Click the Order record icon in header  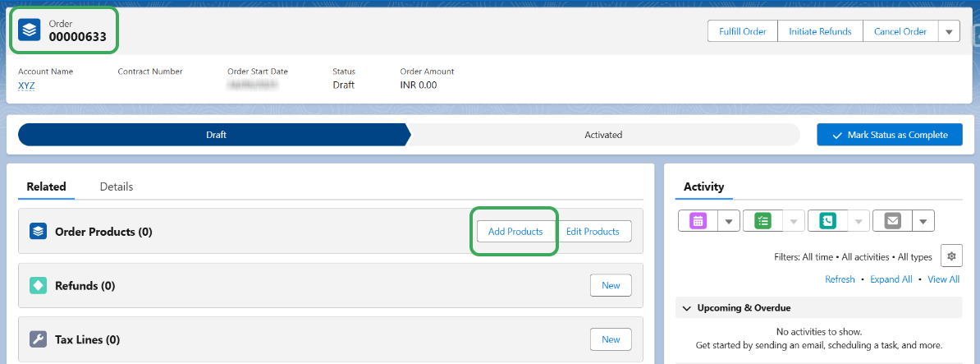tap(30, 30)
